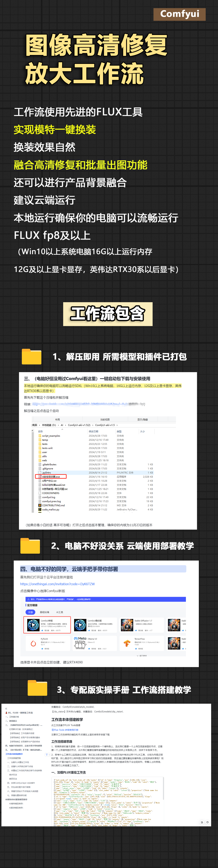Viewport: 218px width, 868px height.
Task: Open the temp folder
Action: 45,440
